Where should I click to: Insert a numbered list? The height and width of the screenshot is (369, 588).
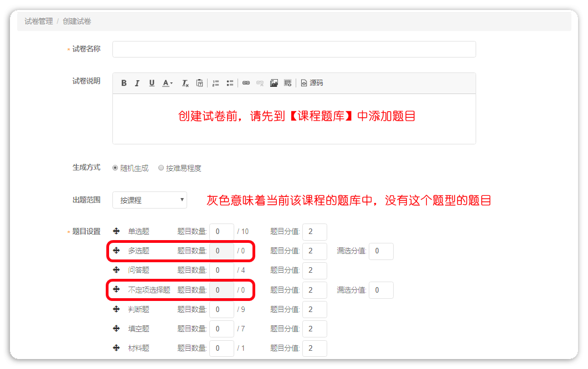pos(216,83)
